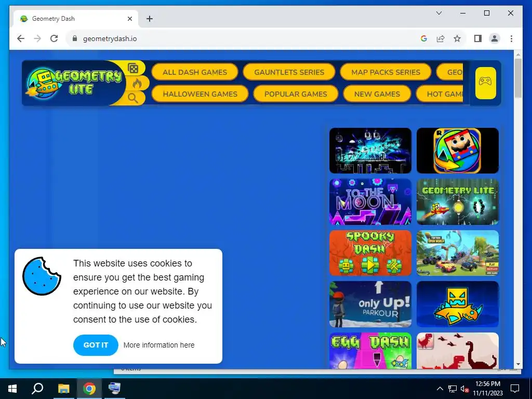The width and height of the screenshot is (532, 399).
Task: Click More information here link
Action: tap(159, 345)
